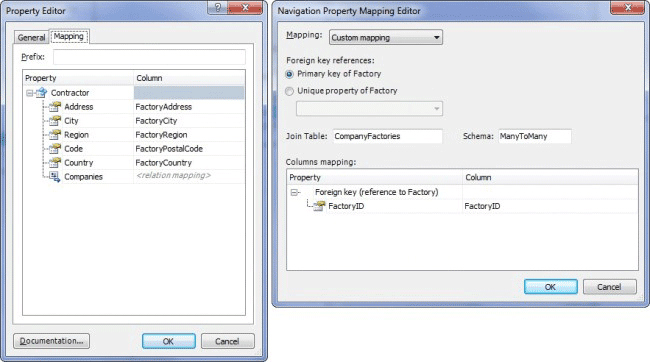This screenshot has width=650, height=362.
Task: Collapse the Foreign key reference node
Action: pyautogui.click(x=294, y=192)
